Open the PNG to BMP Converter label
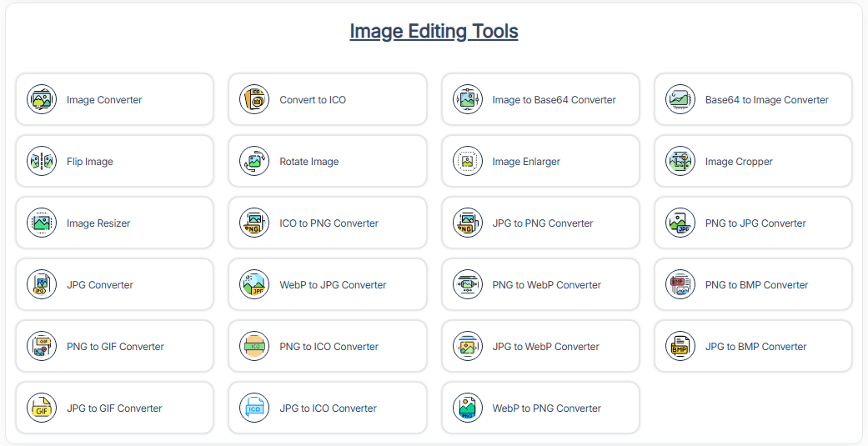This screenshot has height=446, width=868. pos(757,285)
